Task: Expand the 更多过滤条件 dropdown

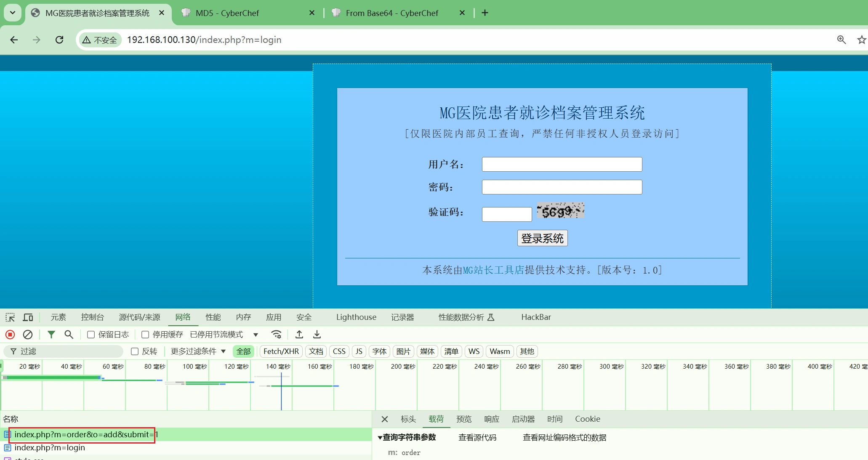Action: coord(198,351)
